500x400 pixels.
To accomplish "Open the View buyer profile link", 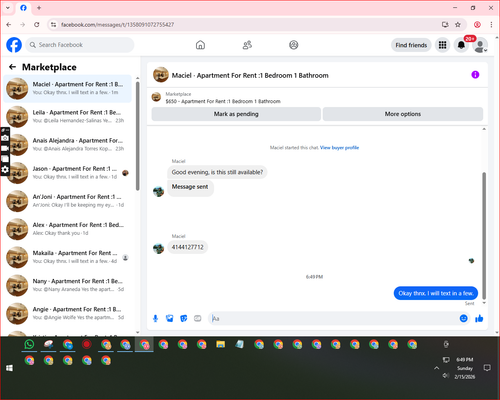I will (x=339, y=148).
